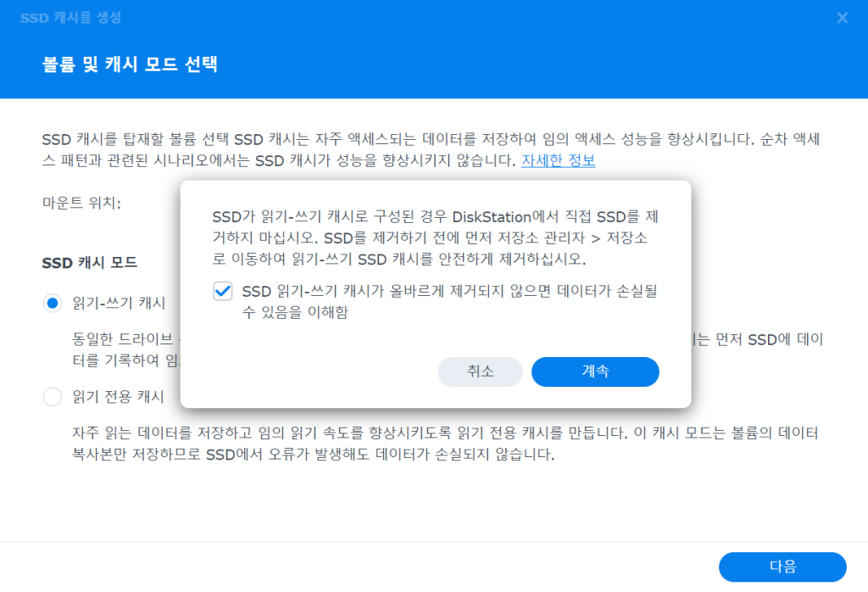868x592 pixels.
Task: Click the SSD 캐시 모드 heading
Action: (90, 263)
